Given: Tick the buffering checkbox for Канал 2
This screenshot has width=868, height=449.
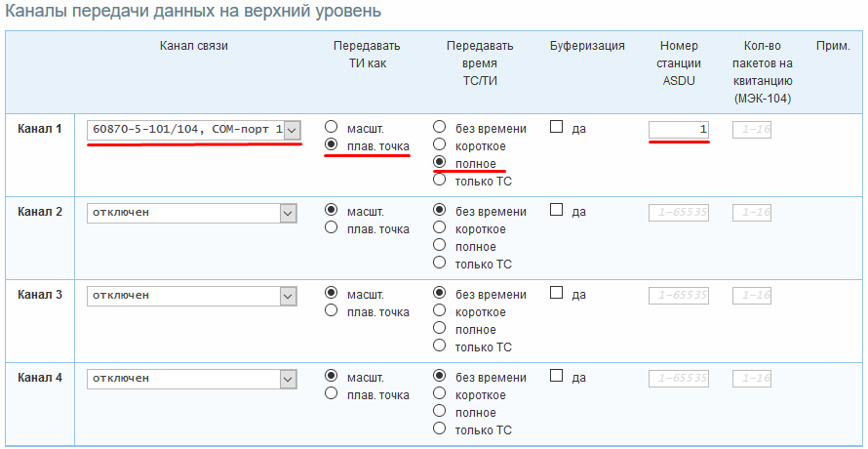Looking at the screenshot, I should pyautogui.click(x=557, y=210).
